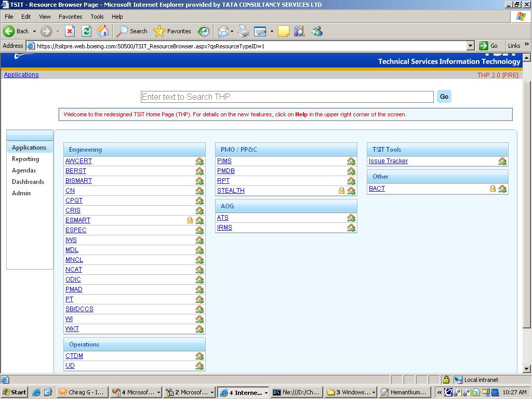Click the home icon beside BISMART
This screenshot has width=532, height=399.
tap(199, 181)
